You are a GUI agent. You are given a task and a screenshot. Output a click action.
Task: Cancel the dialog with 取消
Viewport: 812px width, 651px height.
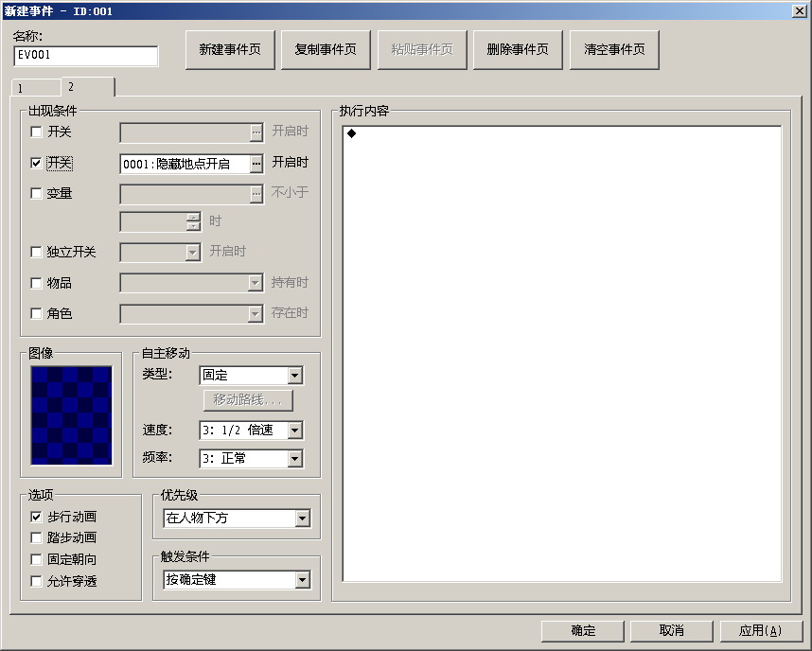click(x=672, y=631)
